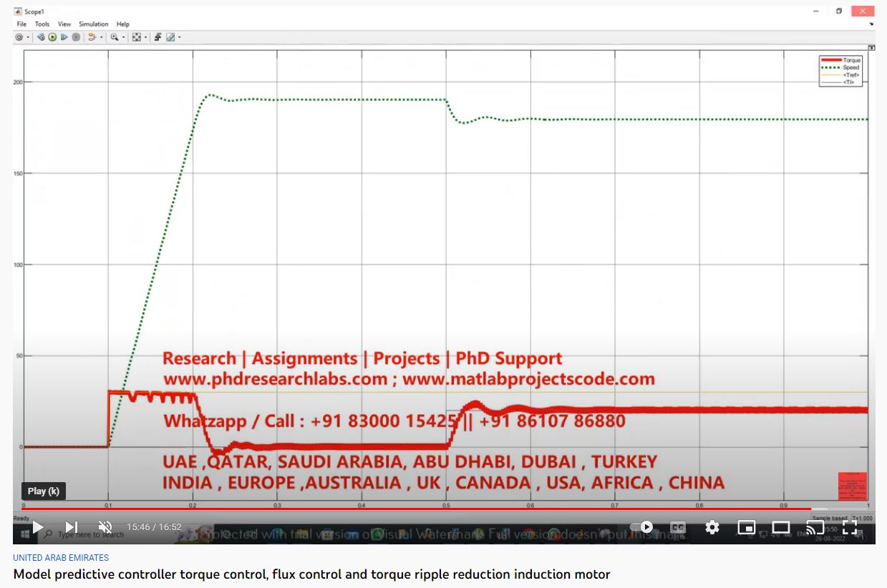Expand the scale axes limits dropdown
Image resolution: width=887 pixels, height=588 pixels.
(145, 37)
